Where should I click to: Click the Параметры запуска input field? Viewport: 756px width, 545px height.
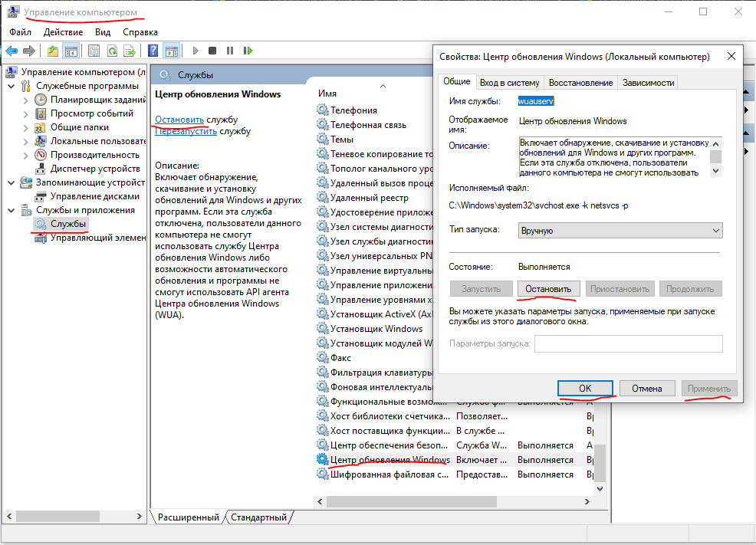(628, 343)
